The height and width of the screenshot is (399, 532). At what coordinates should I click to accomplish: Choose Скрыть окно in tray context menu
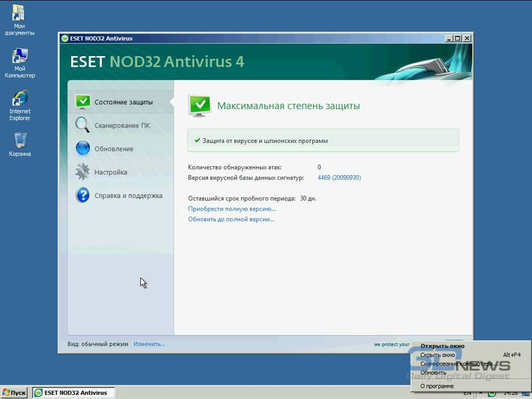pyautogui.click(x=437, y=355)
